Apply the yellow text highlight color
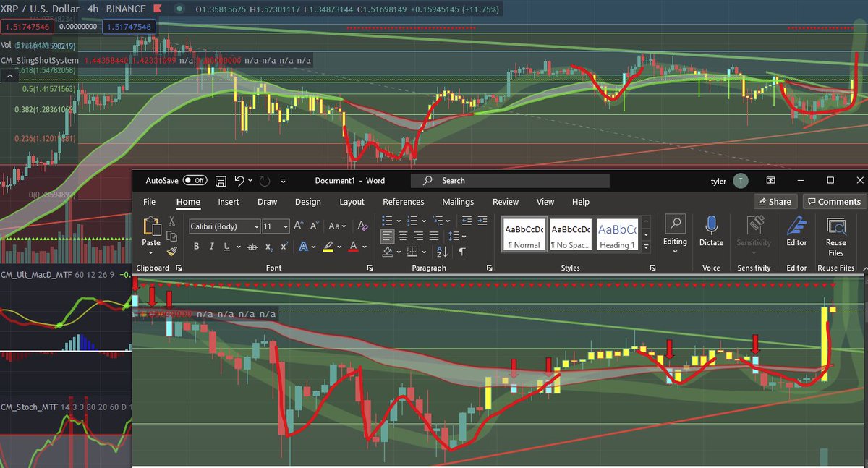 point(328,247)
